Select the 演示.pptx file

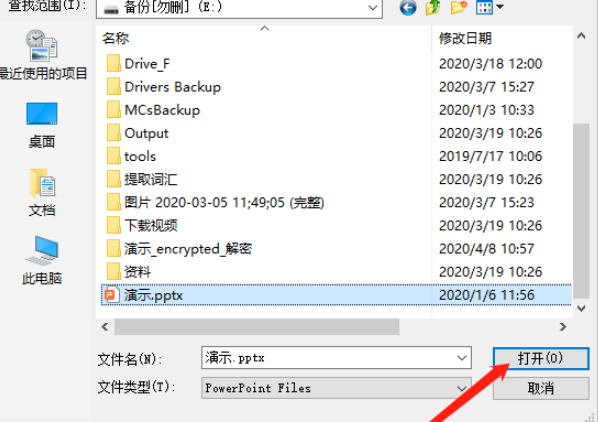(336, 295)
